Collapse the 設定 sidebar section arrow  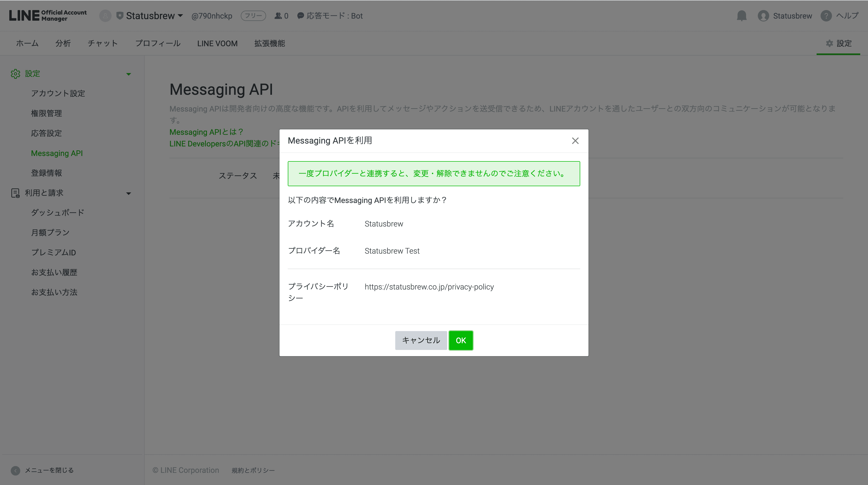tap(128, 74)
